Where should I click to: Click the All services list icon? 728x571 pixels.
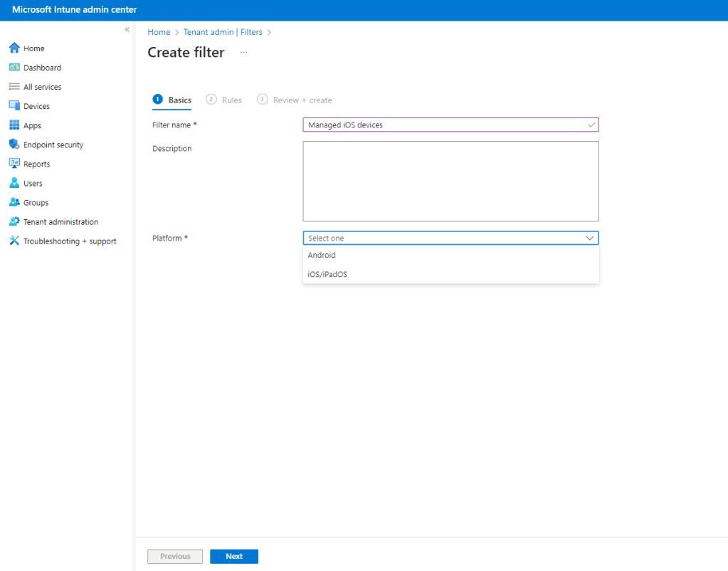coord(14,87)
